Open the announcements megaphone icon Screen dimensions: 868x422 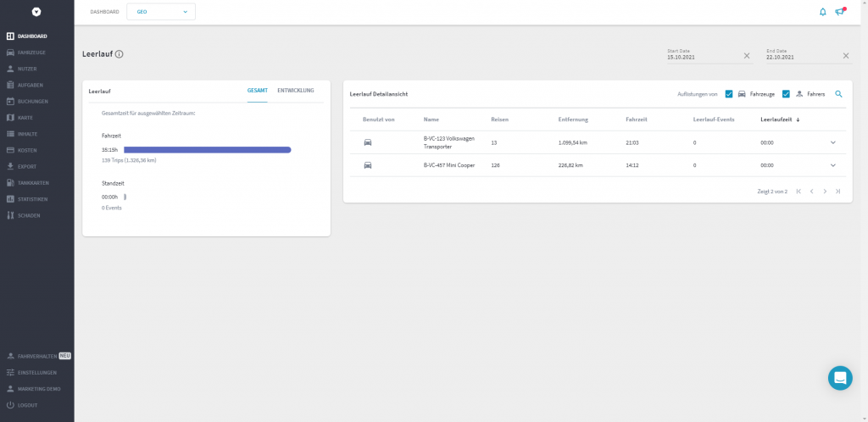840,12
